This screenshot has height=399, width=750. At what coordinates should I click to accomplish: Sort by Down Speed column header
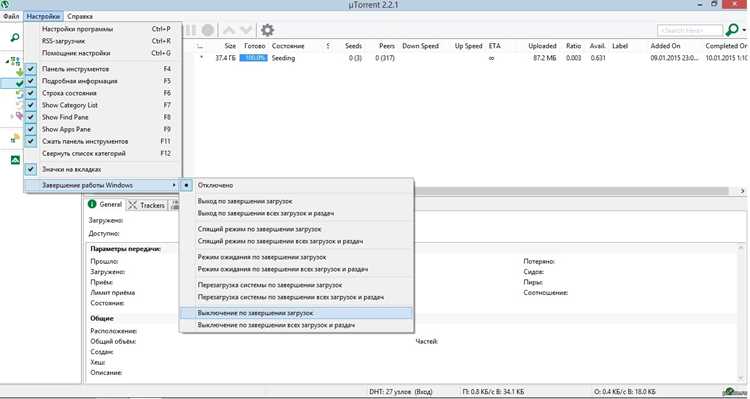pos(420,46)
